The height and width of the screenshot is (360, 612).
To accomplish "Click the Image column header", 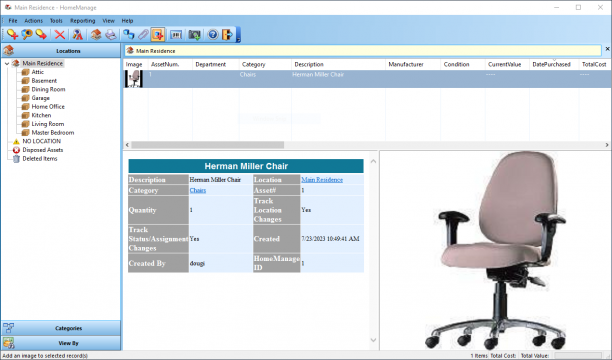I will coord(134,64).
